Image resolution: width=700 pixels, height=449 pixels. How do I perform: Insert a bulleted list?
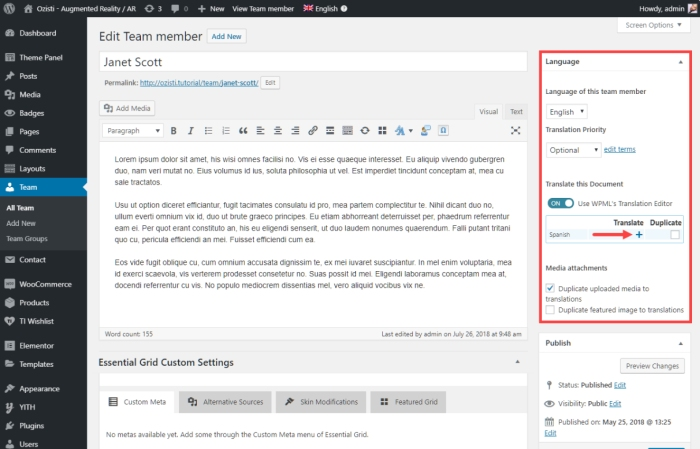click(208, 131)
